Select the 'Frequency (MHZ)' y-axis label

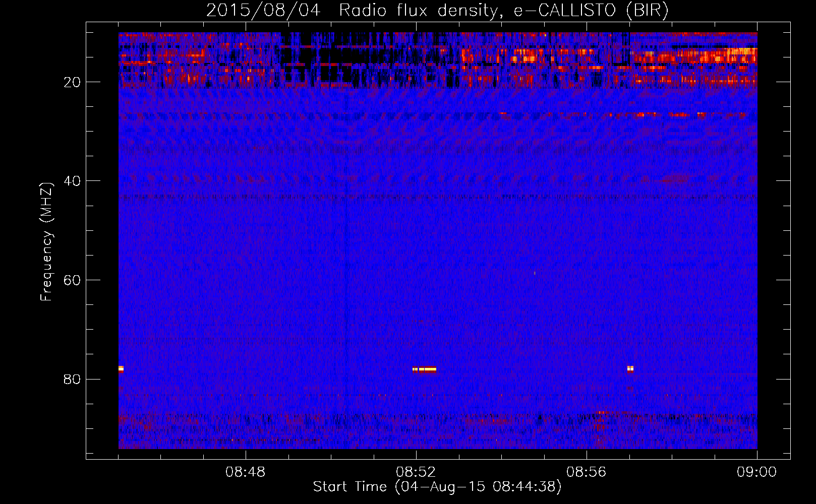46,242
